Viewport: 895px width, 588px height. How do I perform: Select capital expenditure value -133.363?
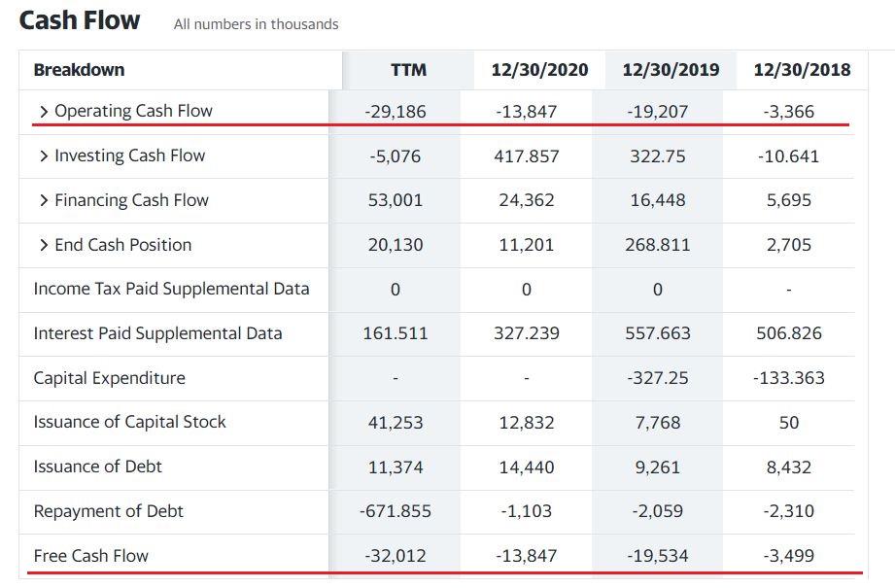(789, 378)
